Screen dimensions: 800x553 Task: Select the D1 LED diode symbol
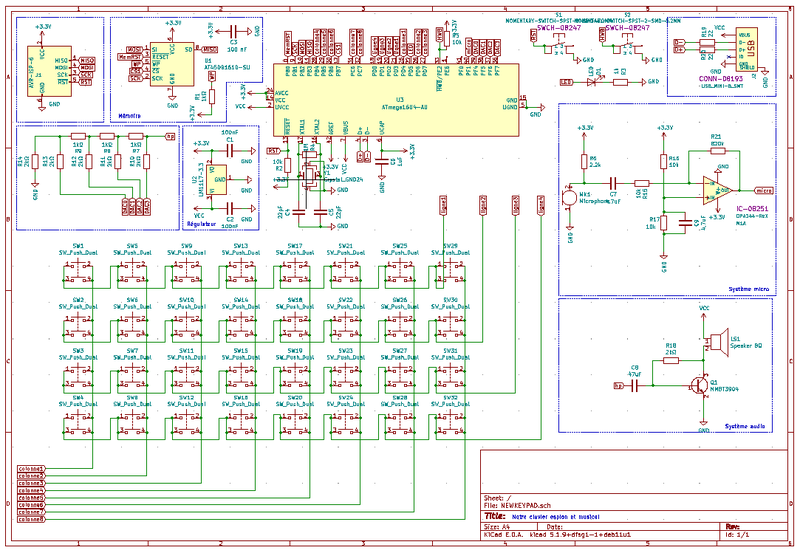coord(594,81)
